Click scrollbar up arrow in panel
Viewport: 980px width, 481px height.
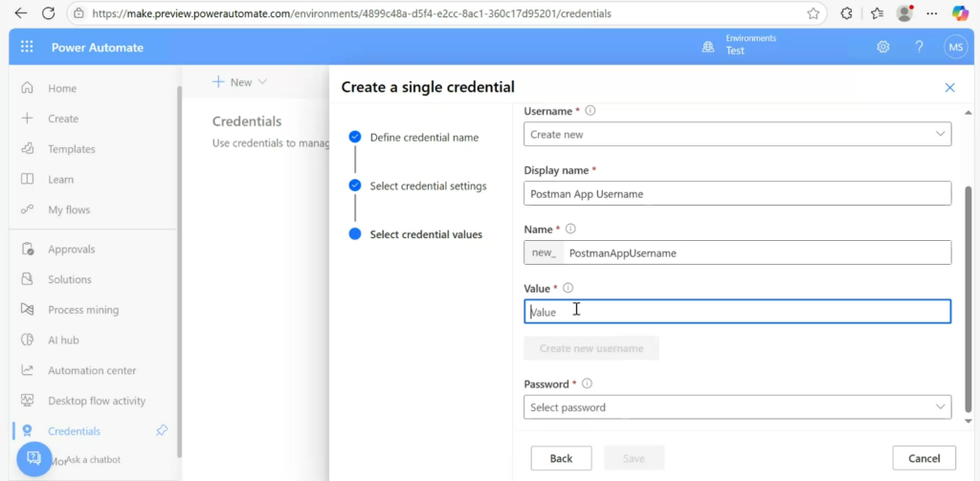(x=969, y=113)
